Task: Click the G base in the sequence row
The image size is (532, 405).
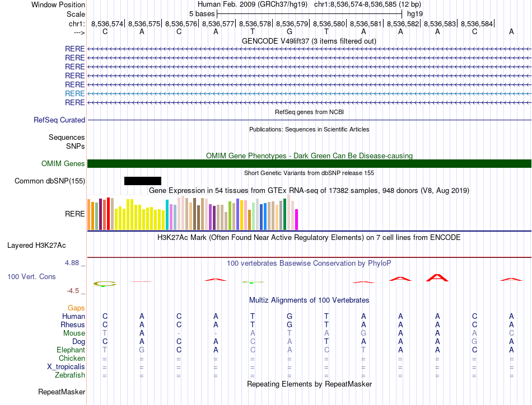Action: click(290, 31)
